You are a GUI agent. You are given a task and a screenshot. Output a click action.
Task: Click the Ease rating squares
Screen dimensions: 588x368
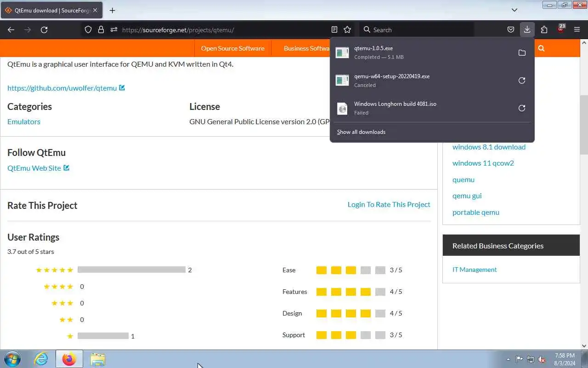[x=351, y=270]
